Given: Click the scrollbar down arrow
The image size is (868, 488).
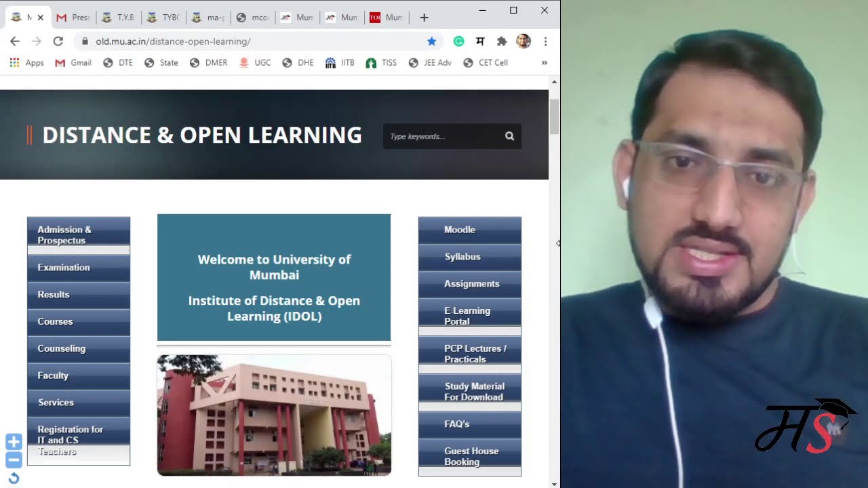Looking at the screenshot, I should pyautogui.click(x=555, y=483).
